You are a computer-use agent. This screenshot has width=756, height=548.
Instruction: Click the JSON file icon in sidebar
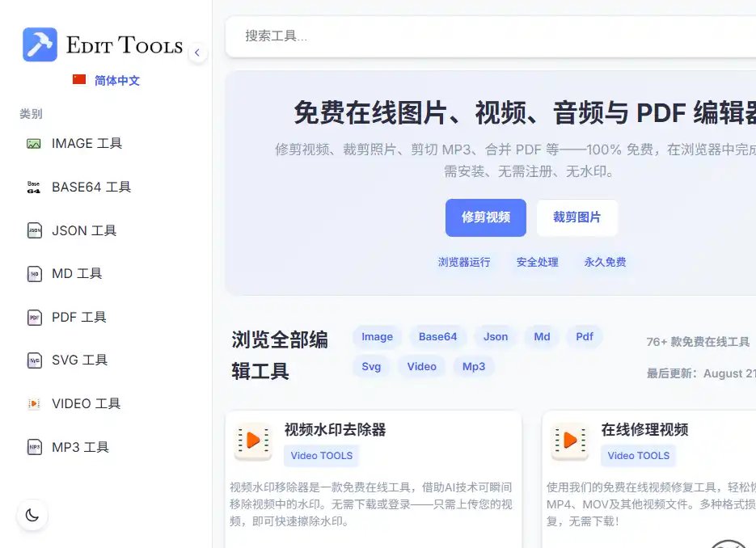(x=34, y=230)
